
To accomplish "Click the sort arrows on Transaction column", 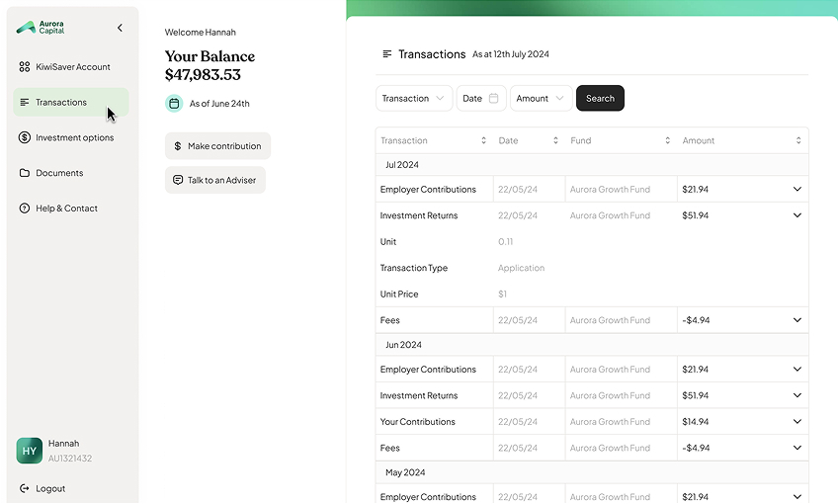I will click(483, 140).
